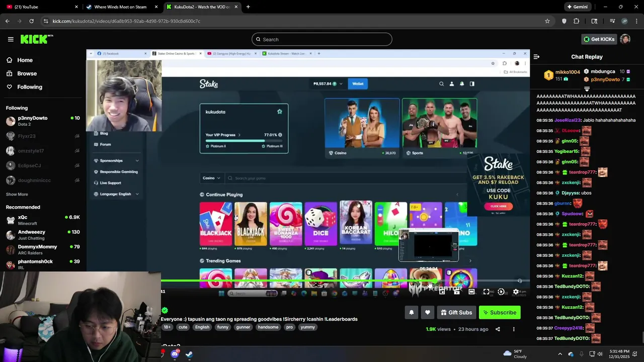Share this VOD
This screenshot has height=362, width=644.
tap(498, 329)
